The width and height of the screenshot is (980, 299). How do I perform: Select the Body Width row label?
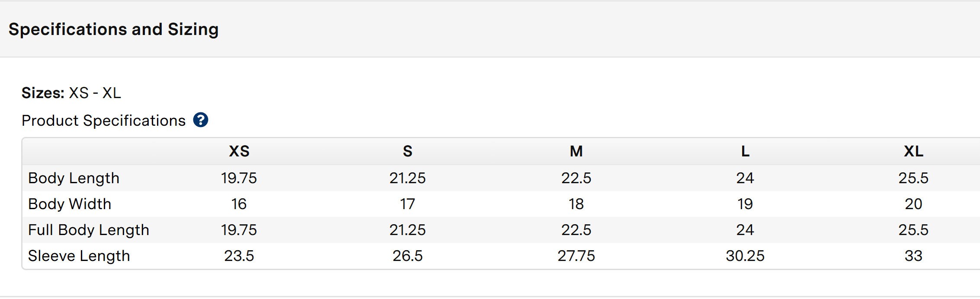pos(70,204)
